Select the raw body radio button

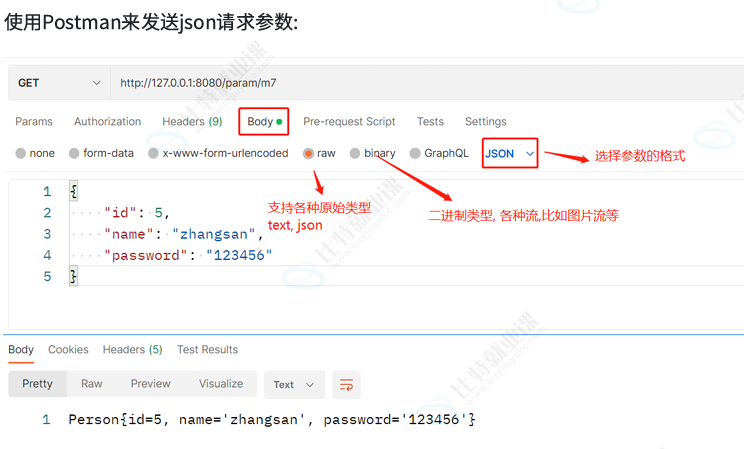click(x=308, y=153)
